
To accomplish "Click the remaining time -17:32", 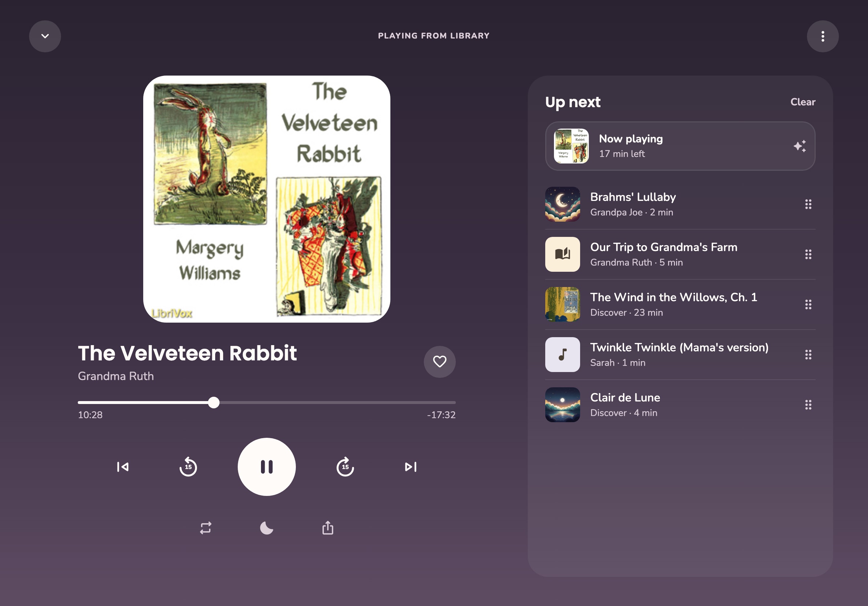I will (441, 415).
